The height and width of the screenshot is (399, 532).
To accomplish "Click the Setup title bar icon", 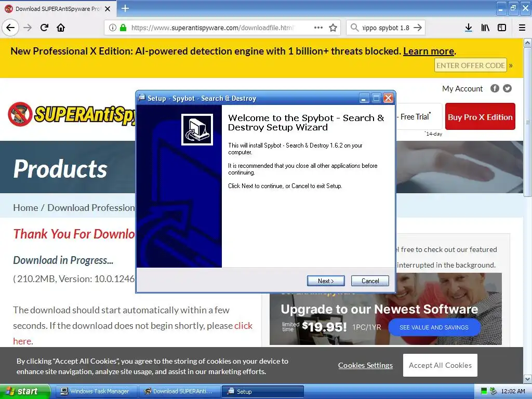I will coord(142,98).
